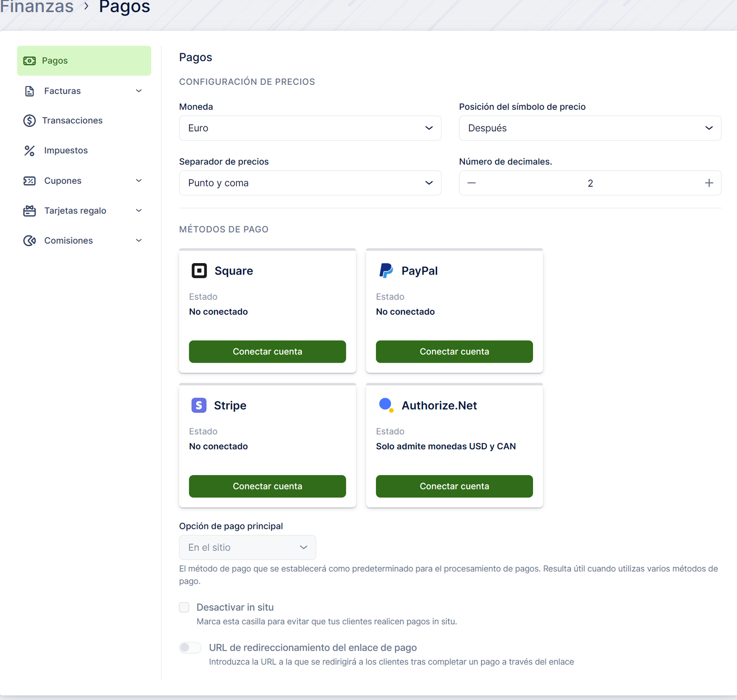The image size is (737, 700).
Task: Click the Comisiones icon in sidebar
Action: (29, 241)
